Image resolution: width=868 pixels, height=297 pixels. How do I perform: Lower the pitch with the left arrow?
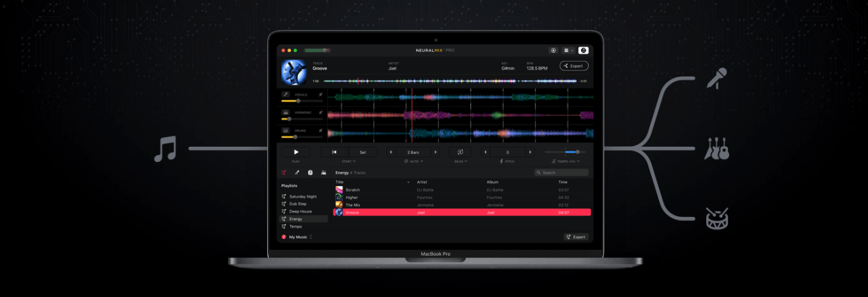pyautogui.click(x=486, y=152)
